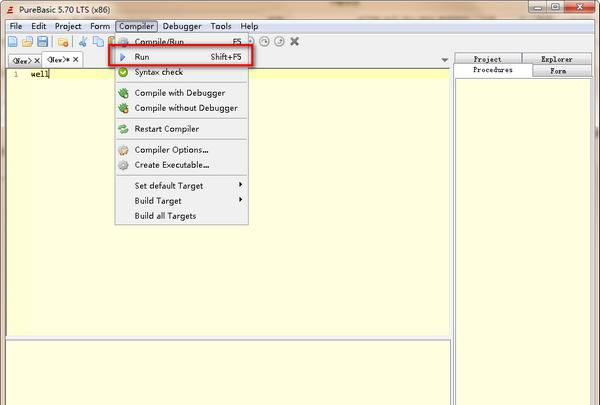Open the Tools menu
Viewport: 600px width, 405px height.
pos(221,26)
